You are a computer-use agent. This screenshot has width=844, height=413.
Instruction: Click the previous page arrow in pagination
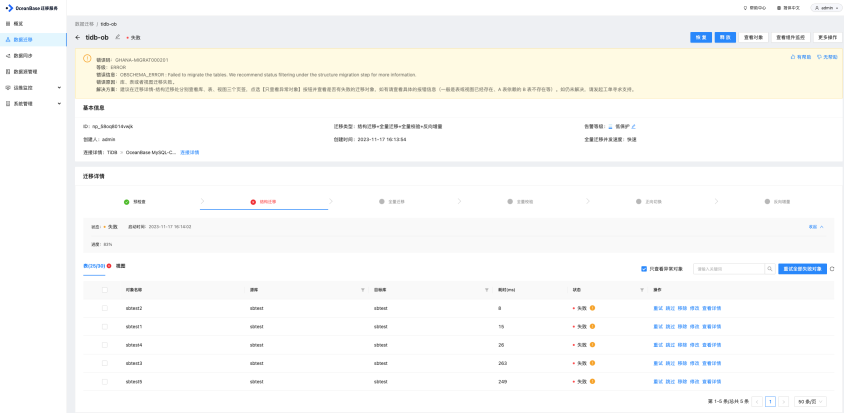tap(757, 401)
